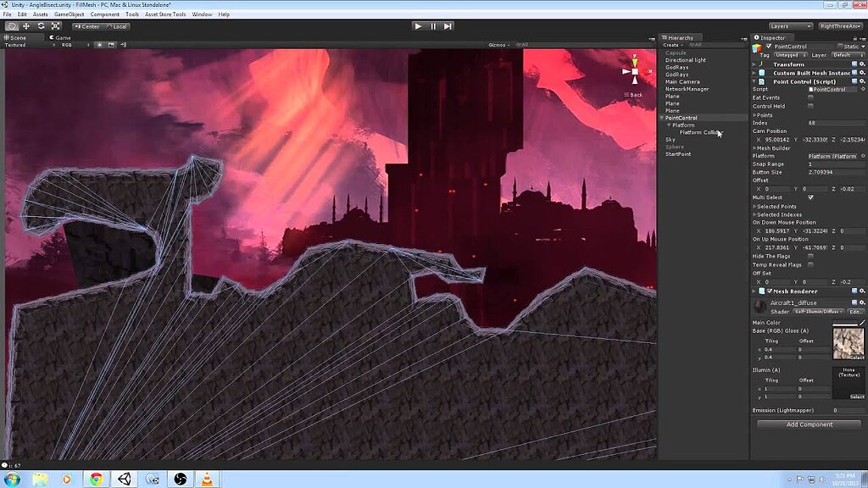Screen dimensions: 868x488
Task: Collapse the PointControl entry in the Hierarchy
Action: [661, 117]
